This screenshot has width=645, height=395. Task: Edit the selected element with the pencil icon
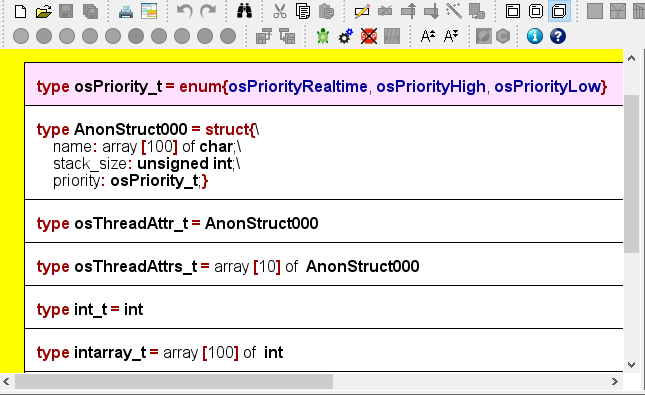click(x=362, y=12)
